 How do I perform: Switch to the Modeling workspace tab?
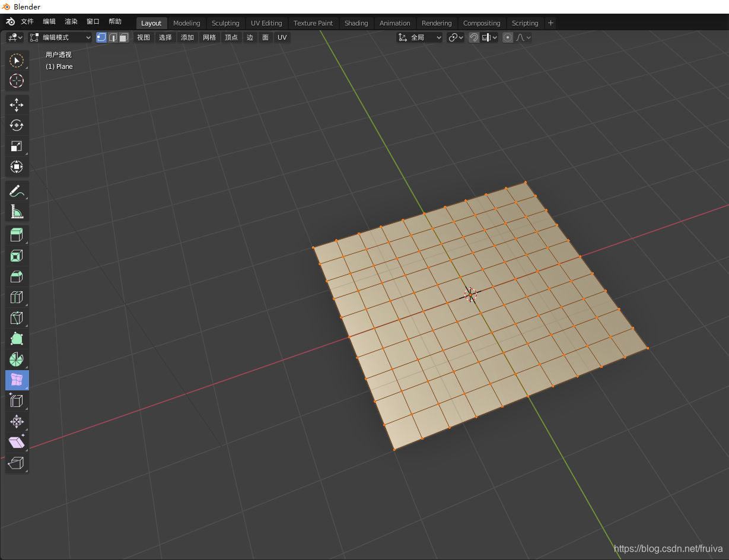click(x=187, y=23)
